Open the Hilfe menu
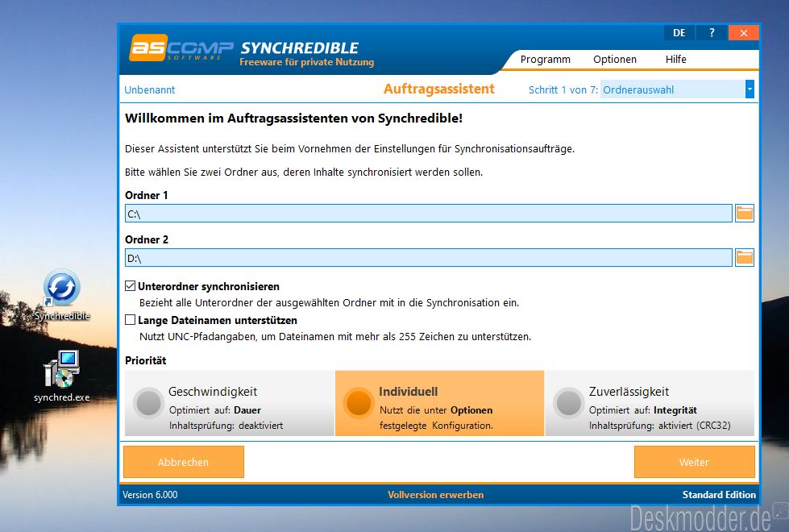Image resolution: width=789 pixels, height=532 pixels. click(676, 60)
